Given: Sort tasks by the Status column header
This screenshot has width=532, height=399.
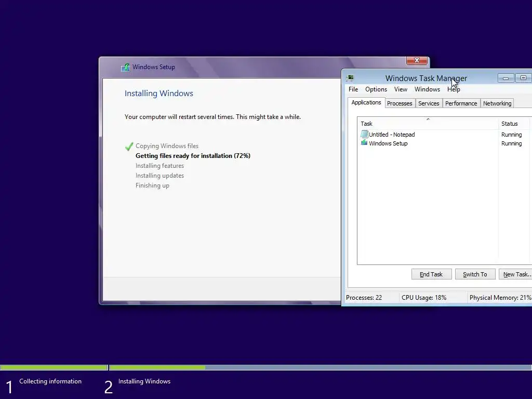Looking at the screenshot, I should click(x=515, y=124).
